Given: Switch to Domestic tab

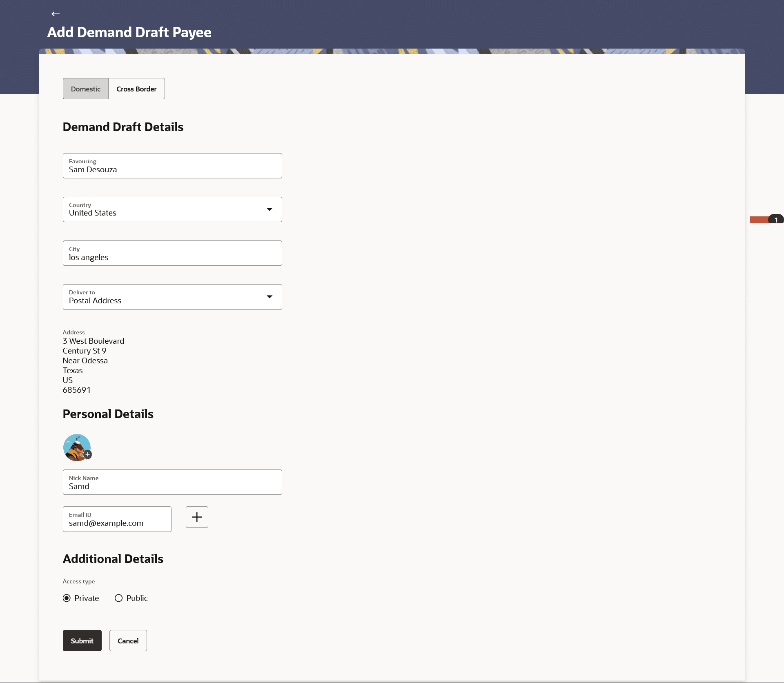Looking at the screenshot, I should click(x=86, y=89).
